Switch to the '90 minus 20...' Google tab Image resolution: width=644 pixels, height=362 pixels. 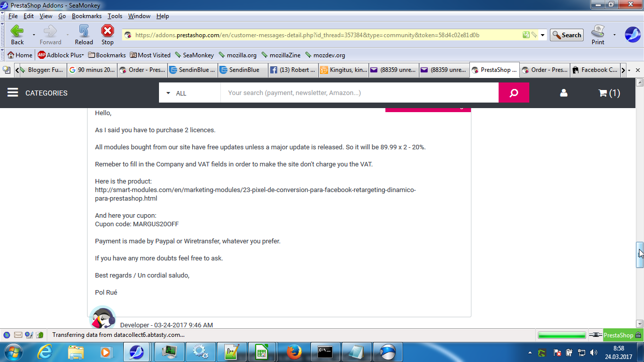tap(92, 70)
